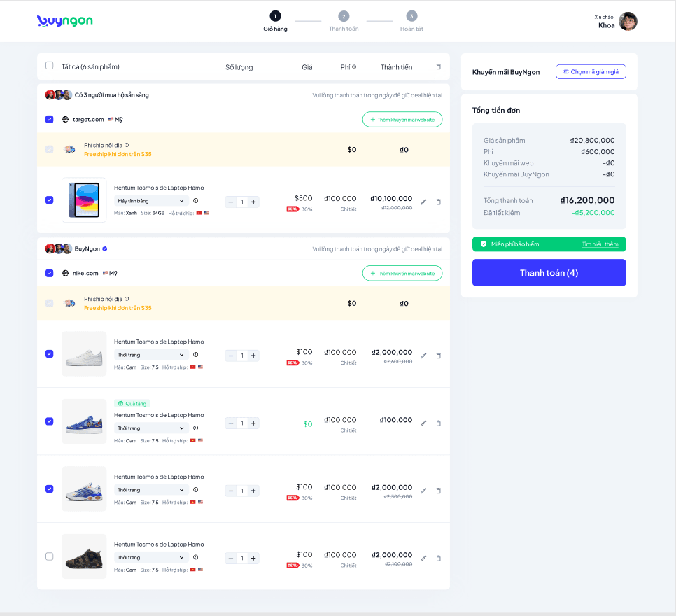Delete the blue-white runner shoe item
Viewport: 676px width, 616px height.
point(439,491)
